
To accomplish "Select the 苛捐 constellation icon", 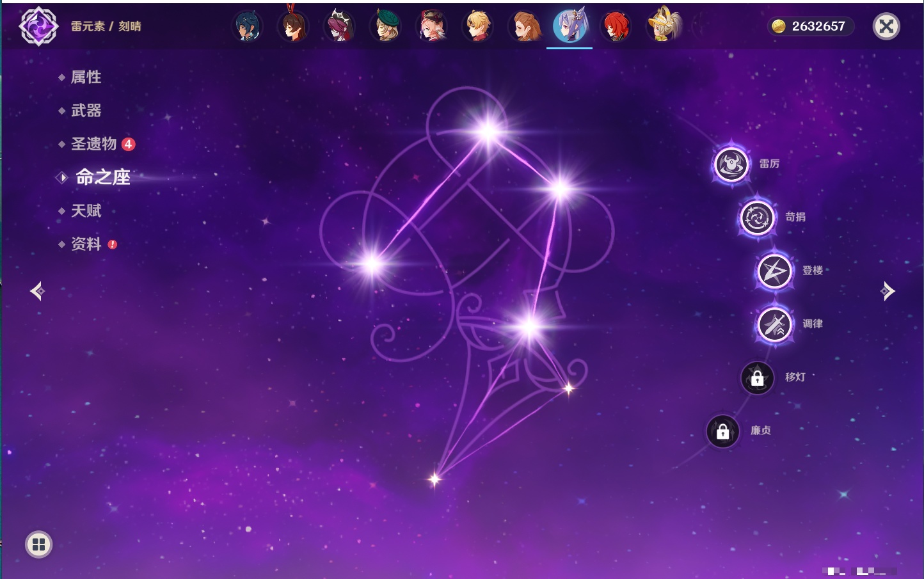I will coord(757,218).
